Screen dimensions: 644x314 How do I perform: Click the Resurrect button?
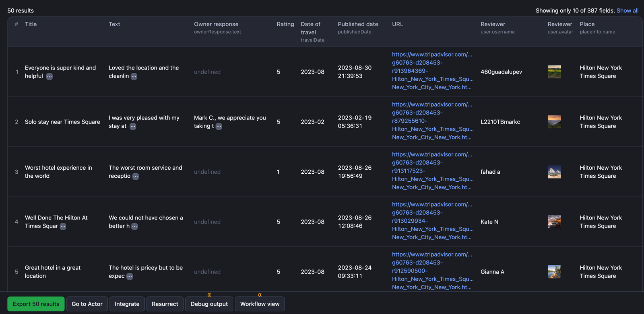165,304
